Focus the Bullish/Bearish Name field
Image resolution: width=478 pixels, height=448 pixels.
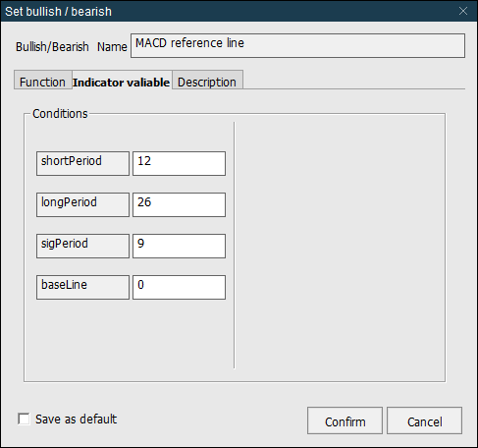pos(297,46)
